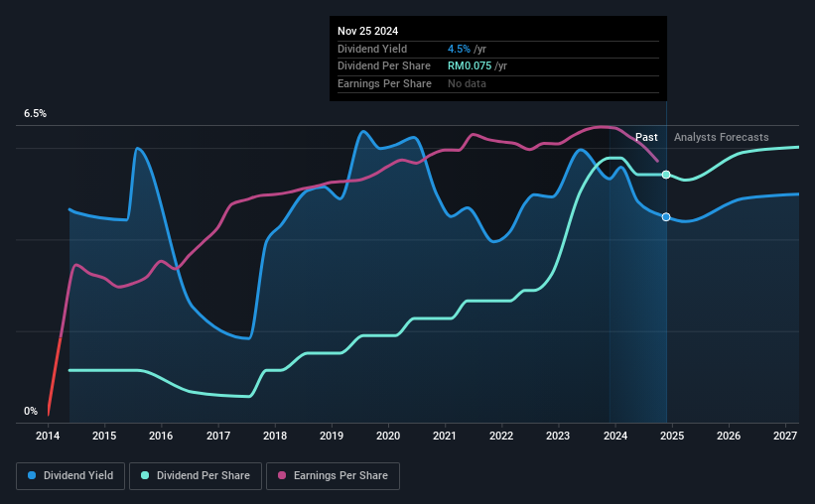Select the 2027 x-axis label

click(785, 436)
